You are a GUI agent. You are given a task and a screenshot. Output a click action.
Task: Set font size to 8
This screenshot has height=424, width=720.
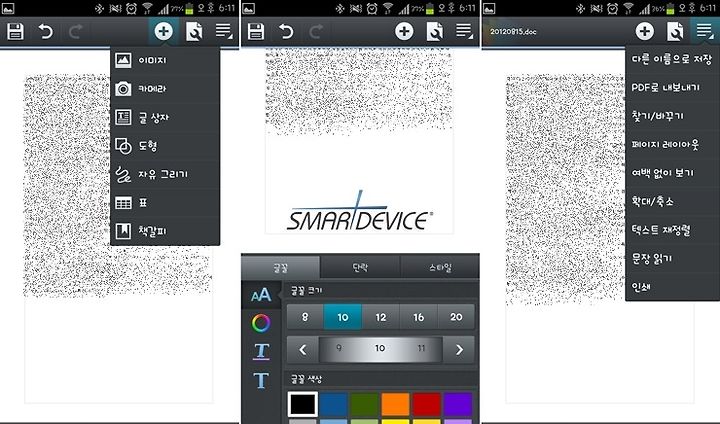tap(305, 317)
